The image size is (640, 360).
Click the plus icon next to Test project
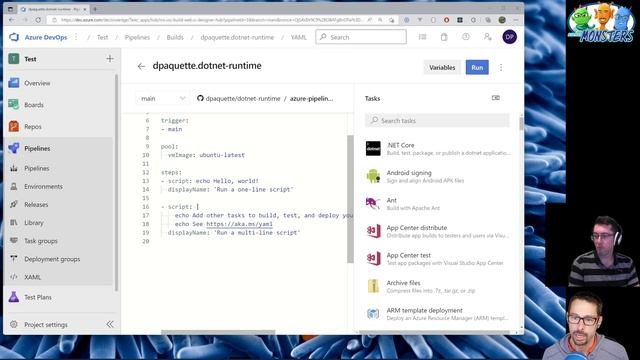[110, 59]
